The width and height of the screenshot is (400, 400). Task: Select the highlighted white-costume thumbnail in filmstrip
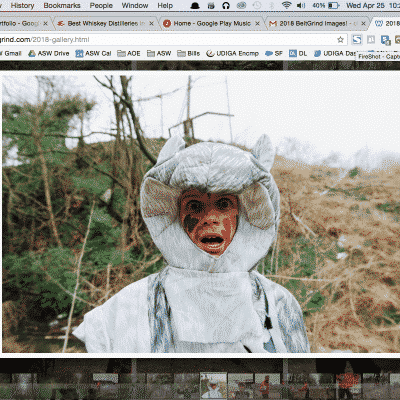pyautogui.click(x=213, y=386)
